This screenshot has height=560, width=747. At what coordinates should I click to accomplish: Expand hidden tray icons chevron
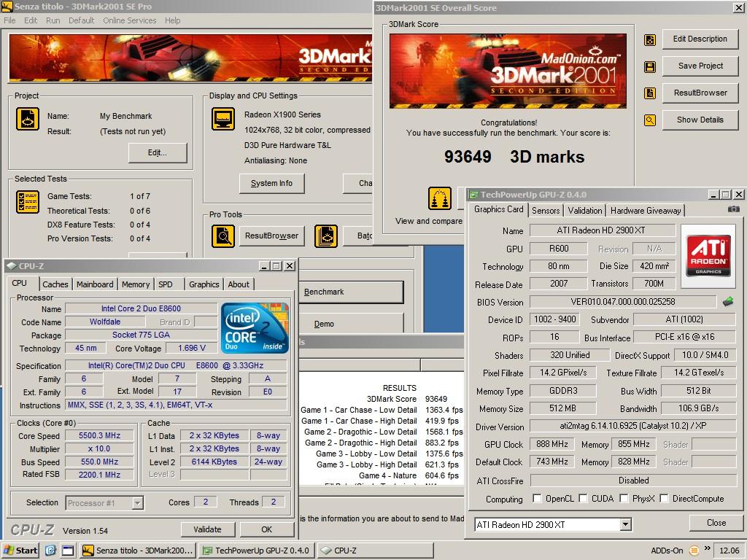click(707, 548)
